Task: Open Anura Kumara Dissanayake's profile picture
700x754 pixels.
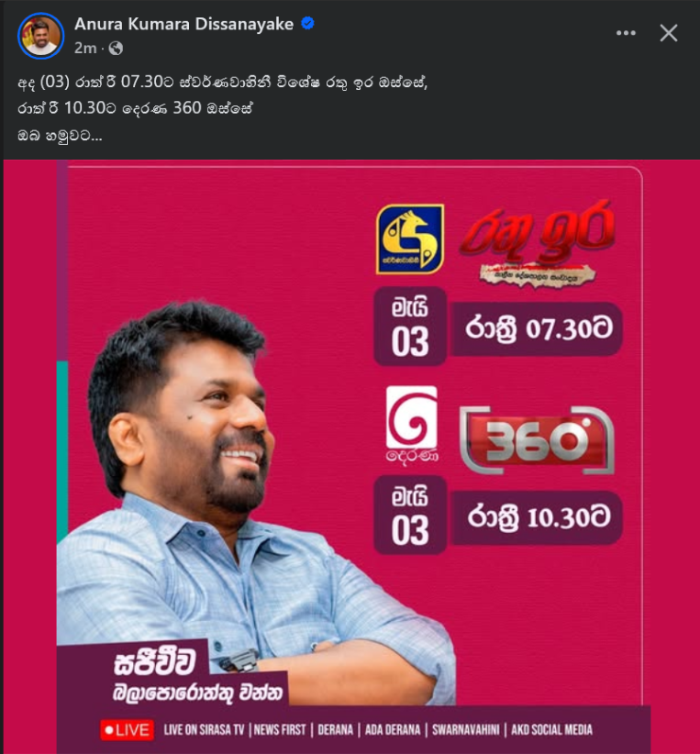Action: pyautogui.click(x=41, y=36)
